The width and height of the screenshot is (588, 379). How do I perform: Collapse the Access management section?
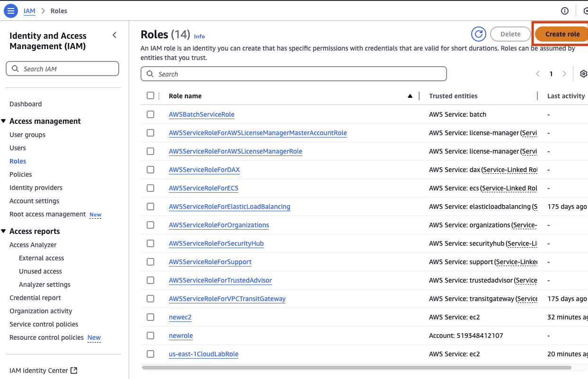[x=4, y=121]
